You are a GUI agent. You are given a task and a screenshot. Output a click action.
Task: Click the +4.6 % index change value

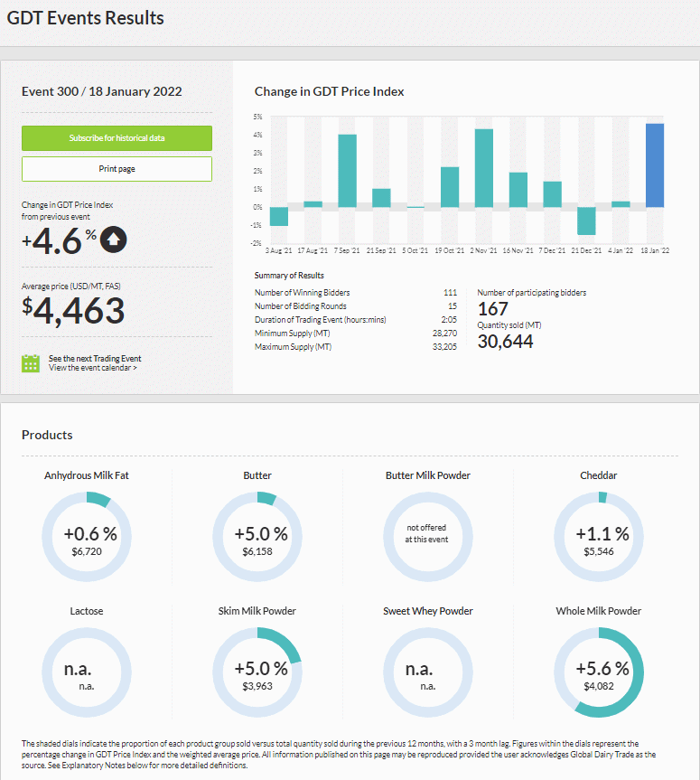60,240
